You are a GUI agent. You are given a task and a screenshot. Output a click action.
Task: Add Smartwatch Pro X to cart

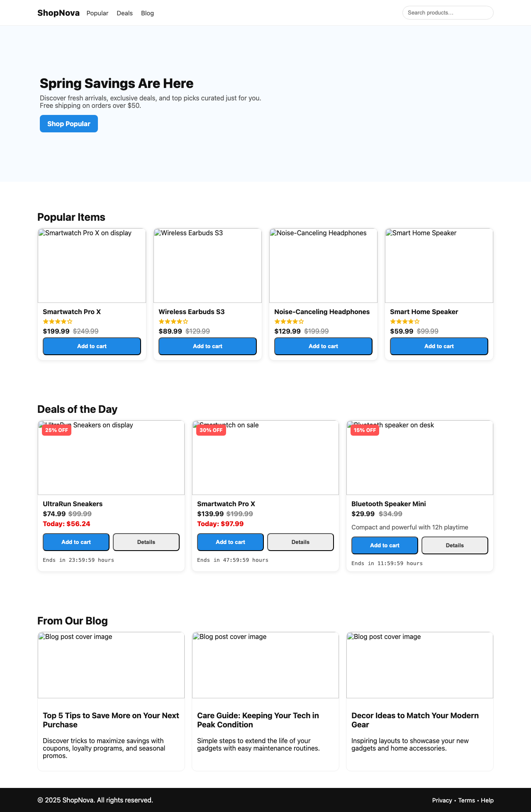tap(92, 346)
